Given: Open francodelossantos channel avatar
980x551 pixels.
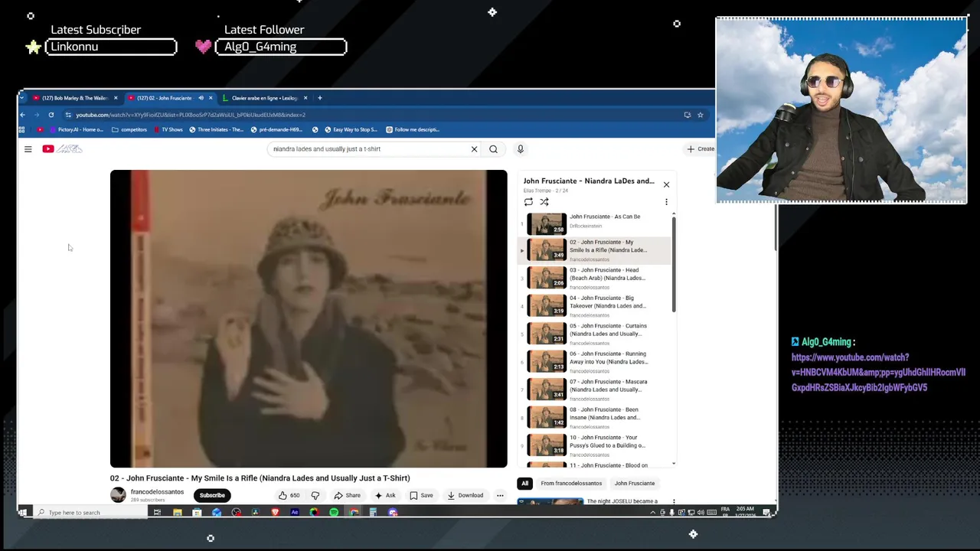Looking at the screenshot, I should tap(118, 495).
